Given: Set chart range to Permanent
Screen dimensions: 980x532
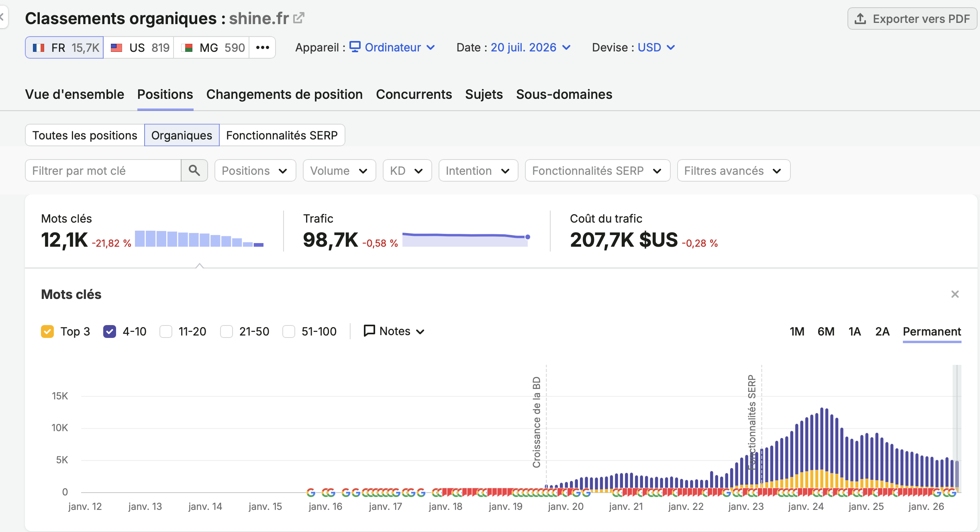Looking at the screenshot, I should pyautogui.click(x=932, y=331).
